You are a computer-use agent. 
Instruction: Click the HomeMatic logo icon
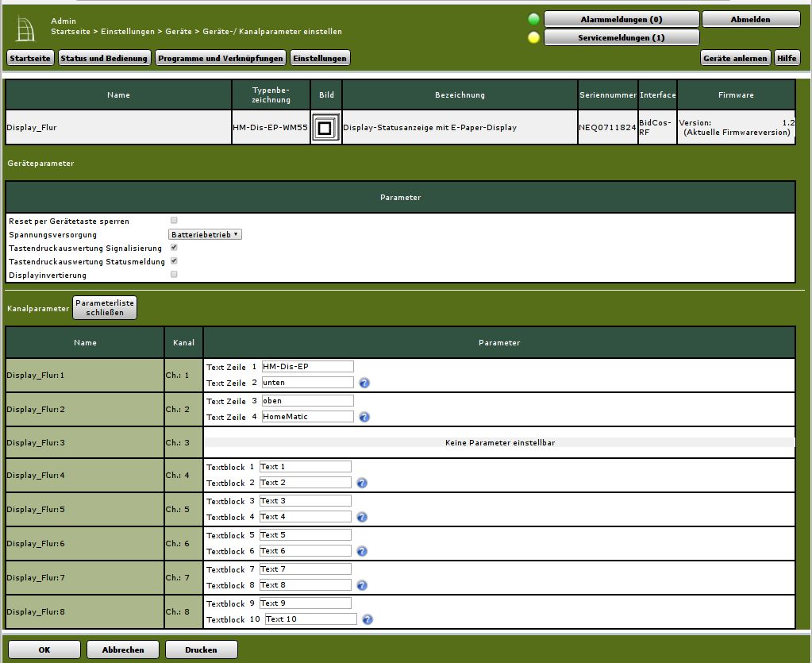coord(25,29)
